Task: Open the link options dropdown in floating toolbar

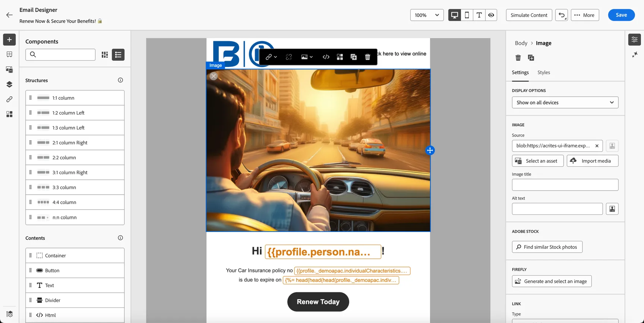Action: click(271, 57)
